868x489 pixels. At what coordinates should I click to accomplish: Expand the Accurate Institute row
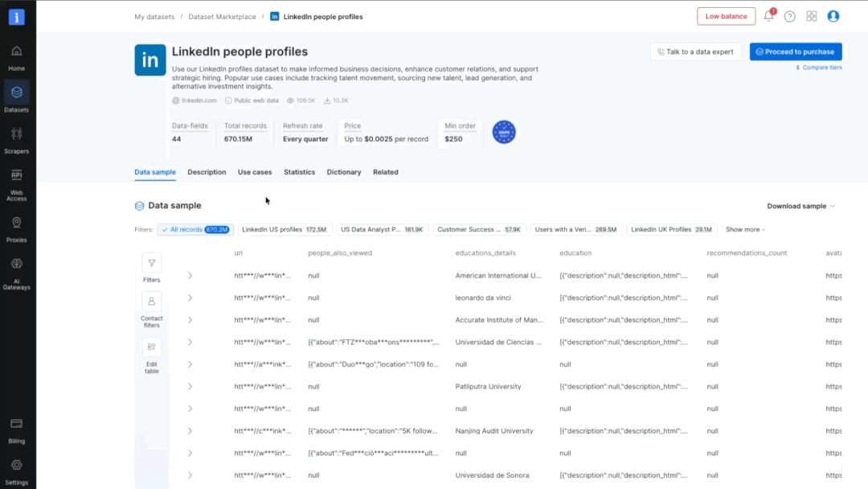pyautogui.click(x=190, y=320)
